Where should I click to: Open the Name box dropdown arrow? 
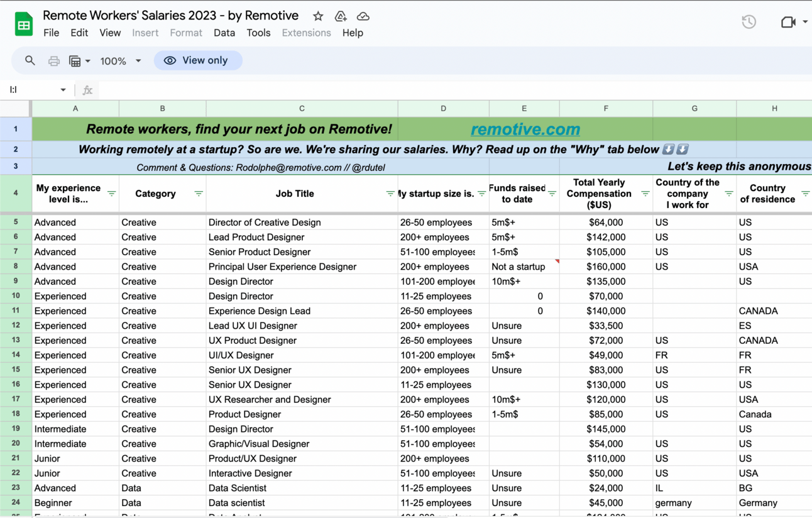63,90
